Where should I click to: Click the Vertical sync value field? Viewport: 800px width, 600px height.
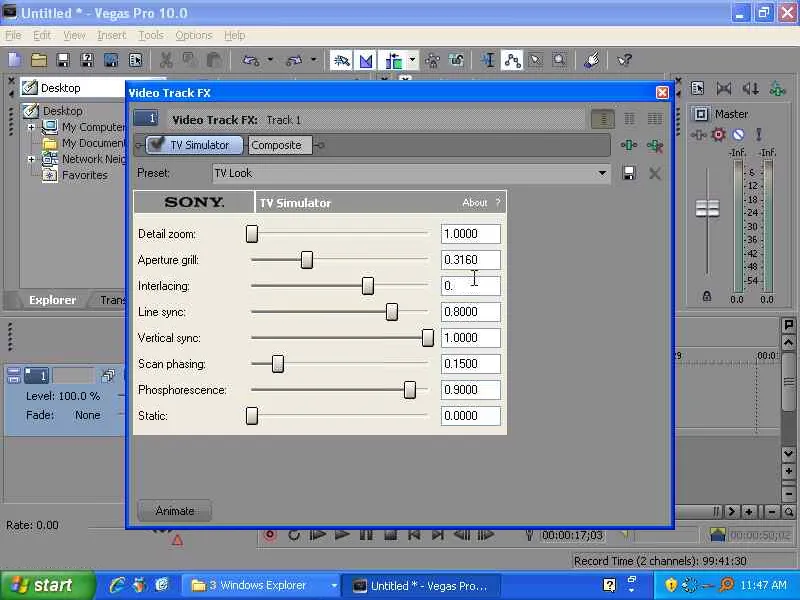(470, 338)
